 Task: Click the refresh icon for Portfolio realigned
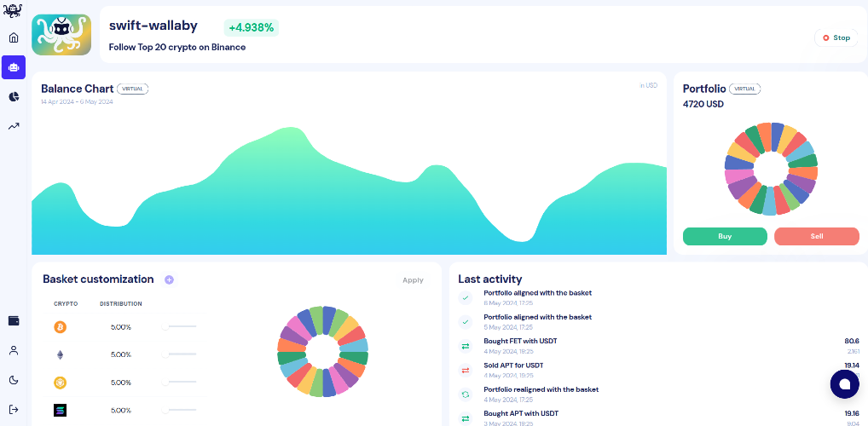coord(465,394)
